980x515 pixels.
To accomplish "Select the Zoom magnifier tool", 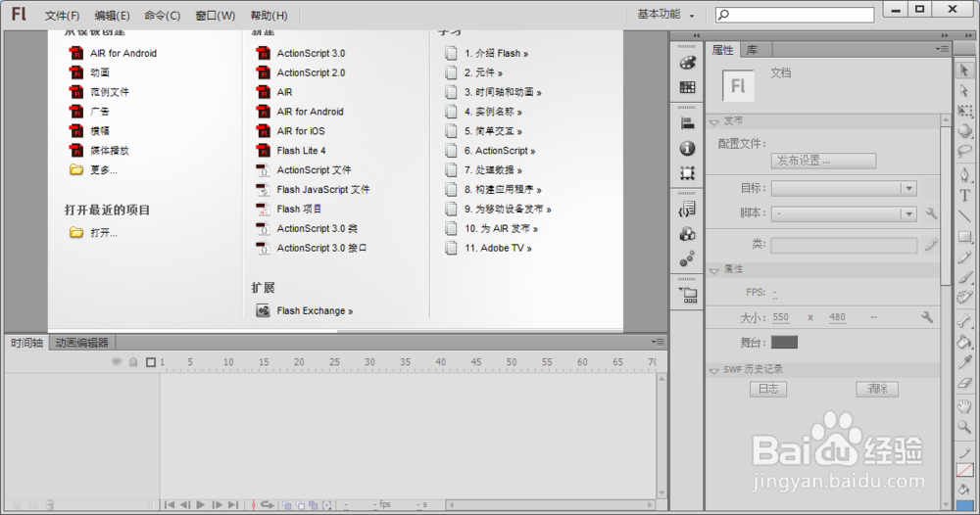I will pyautogui.click(x=964, y=427).
